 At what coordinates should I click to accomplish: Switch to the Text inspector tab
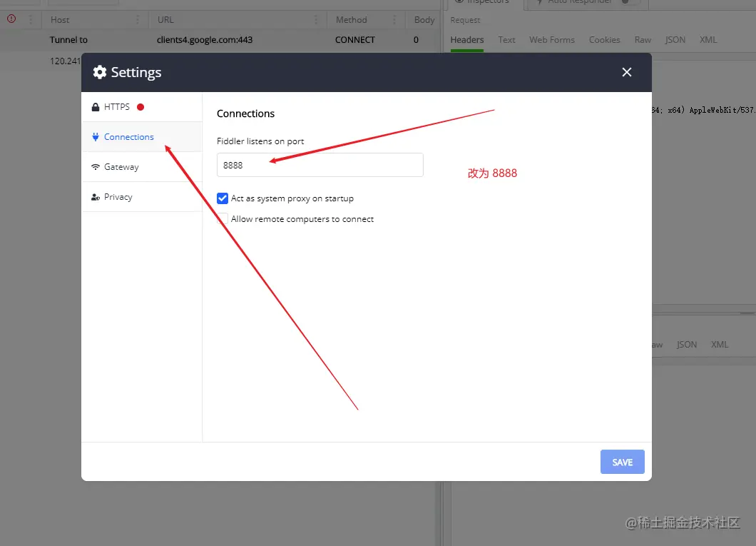[506, 40]
